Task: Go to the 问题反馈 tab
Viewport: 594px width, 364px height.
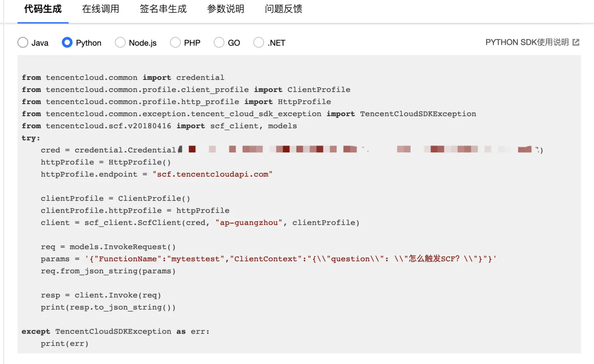Action: pyautogui.click(x=283, y=9)
